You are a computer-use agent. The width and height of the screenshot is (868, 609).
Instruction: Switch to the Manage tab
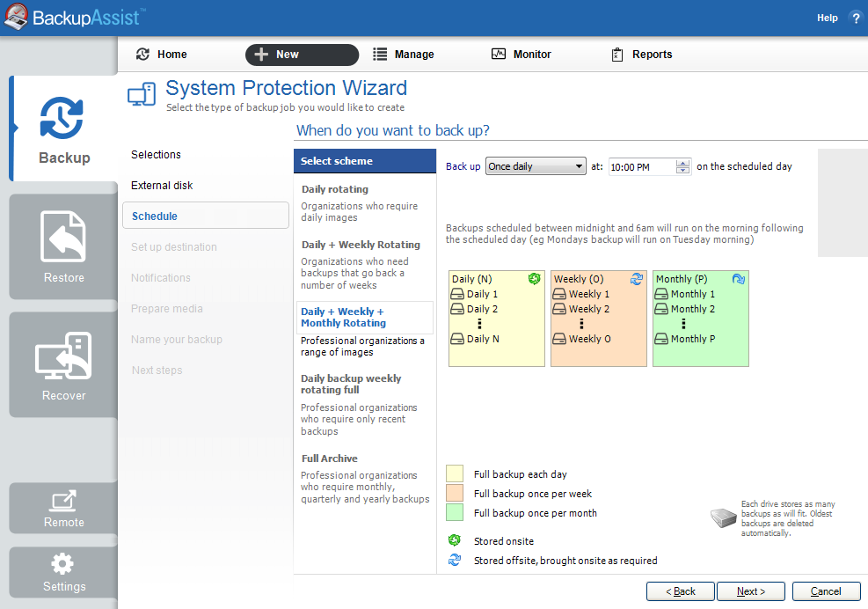(404, 55)
